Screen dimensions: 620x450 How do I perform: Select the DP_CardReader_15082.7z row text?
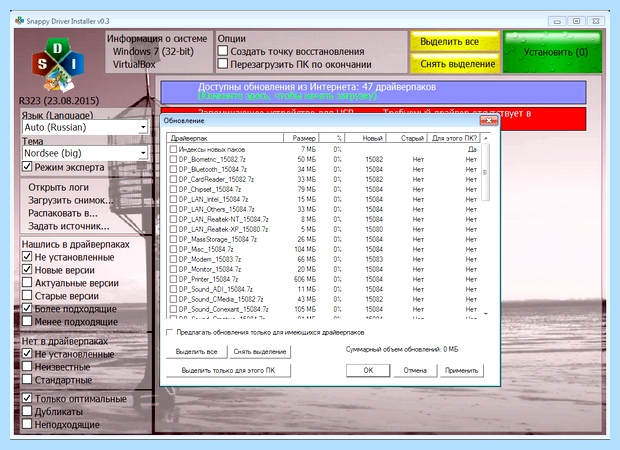[x=216, y=179]
